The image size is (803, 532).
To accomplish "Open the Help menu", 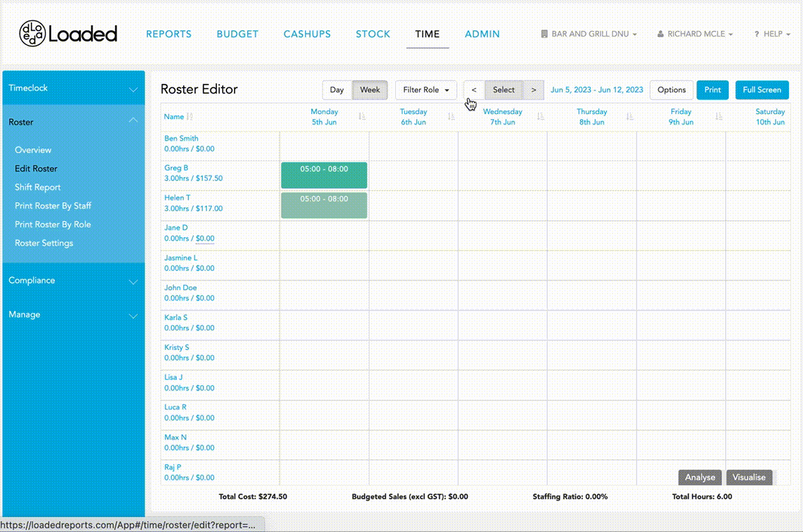I will [773, 34].
